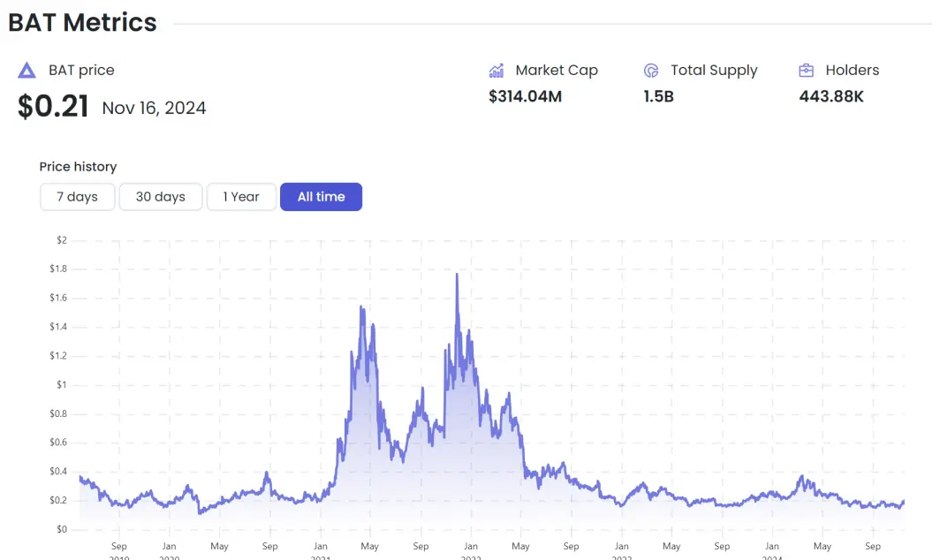Image resolution: width=940 pixels, height=560 pixels.
Task: Click the Holders label
Action: [x=853, y=70]
